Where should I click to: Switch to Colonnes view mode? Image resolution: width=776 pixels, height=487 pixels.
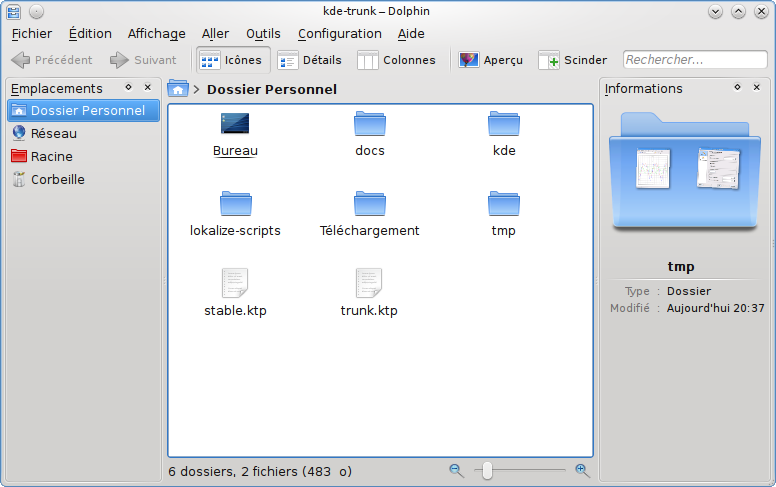click(397, 60)
